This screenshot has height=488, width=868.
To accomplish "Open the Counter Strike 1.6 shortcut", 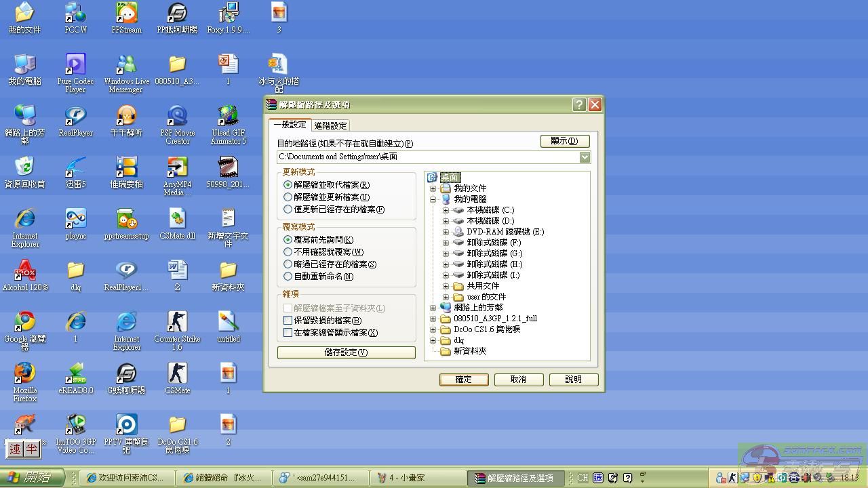I will (177, 323).
